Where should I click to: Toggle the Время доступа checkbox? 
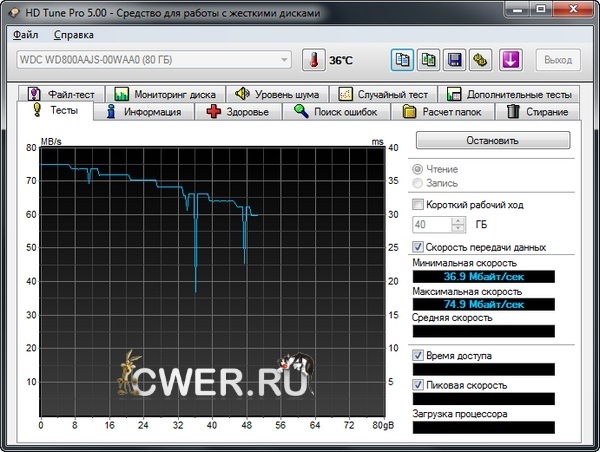[419, 355]
